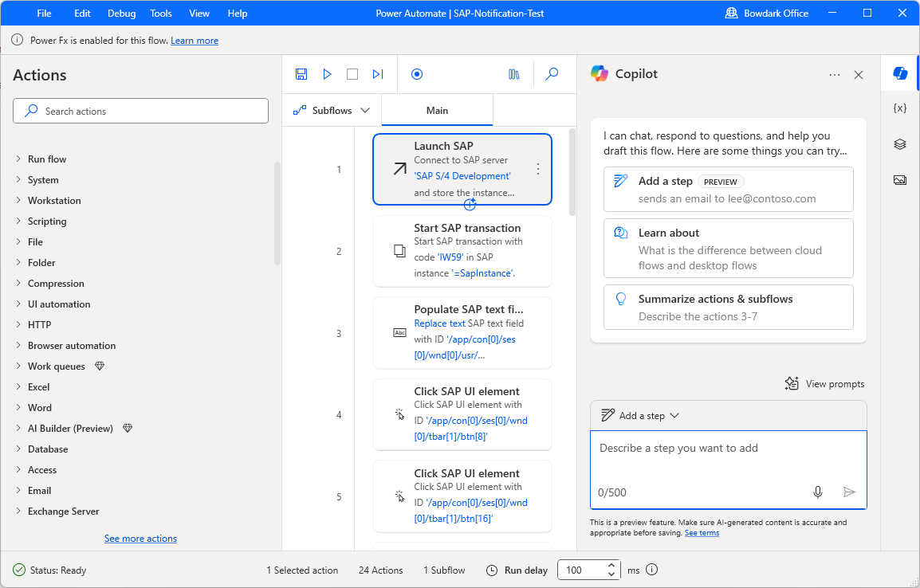Start the recorder icon in toolbar
This screenshot has width=920, height=588.
(417, 74)
